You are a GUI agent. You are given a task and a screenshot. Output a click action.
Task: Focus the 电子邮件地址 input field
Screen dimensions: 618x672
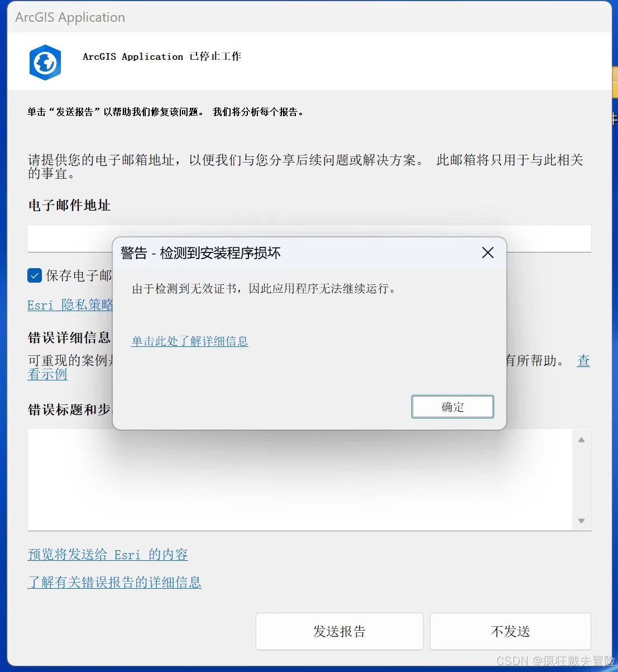[x=309, y=239]
